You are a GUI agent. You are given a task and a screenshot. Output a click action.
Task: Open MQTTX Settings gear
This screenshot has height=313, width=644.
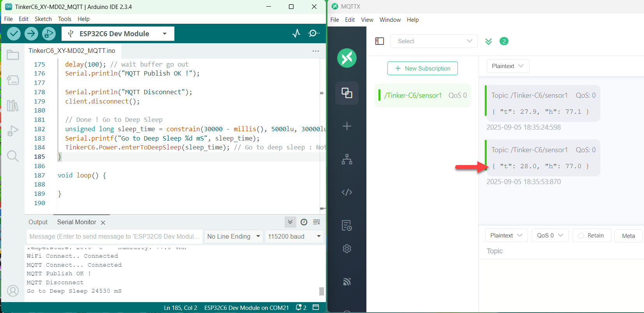click(x=347, y=249)
